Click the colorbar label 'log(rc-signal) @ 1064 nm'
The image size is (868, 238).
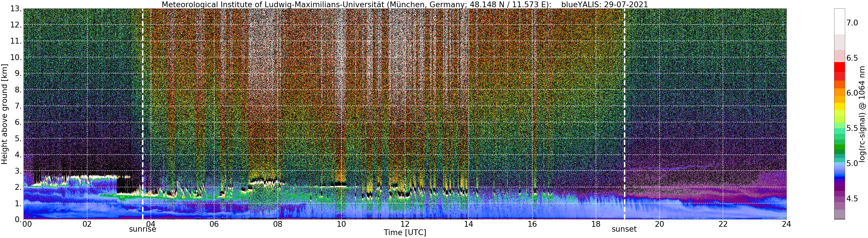[x=862, y=114]
